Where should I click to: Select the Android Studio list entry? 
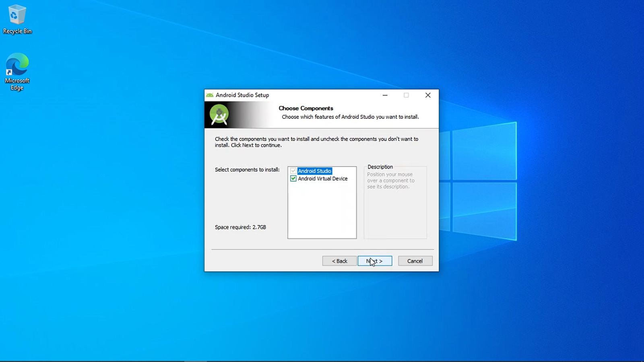click(x=314, y=171)
